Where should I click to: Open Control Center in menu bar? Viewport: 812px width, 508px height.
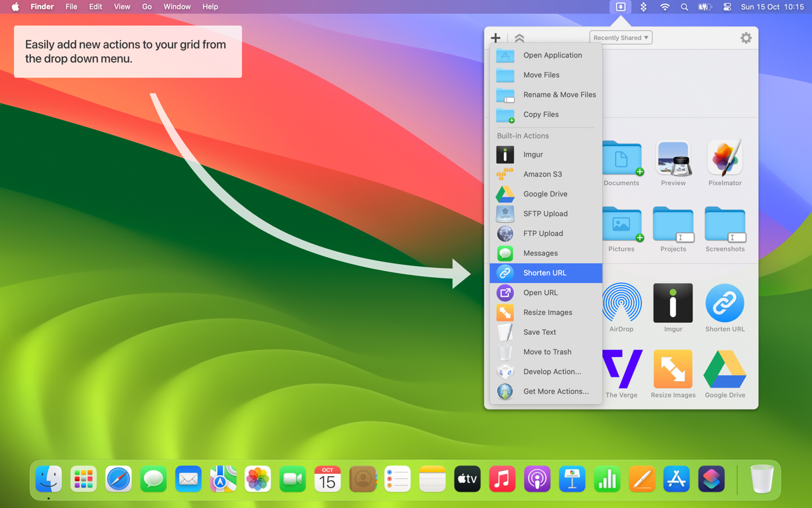click(x=727, y=7)
